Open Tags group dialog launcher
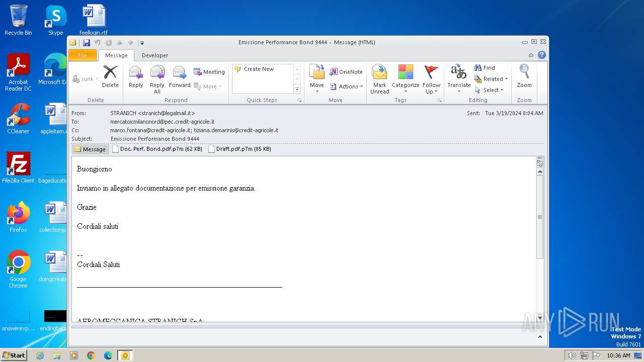This screenshot has height=362, width=644. coord(439,101)
